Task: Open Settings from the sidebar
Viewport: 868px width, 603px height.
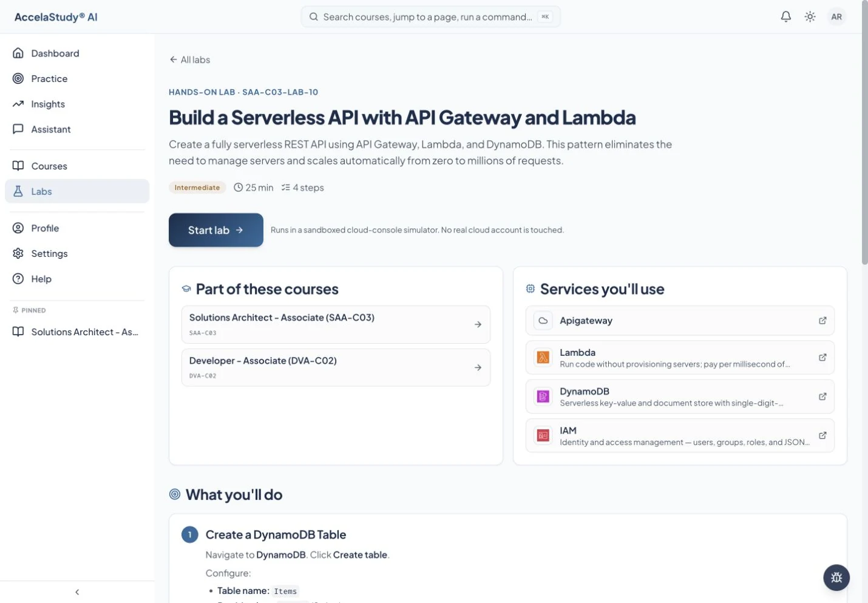Action: coord(77,254)
